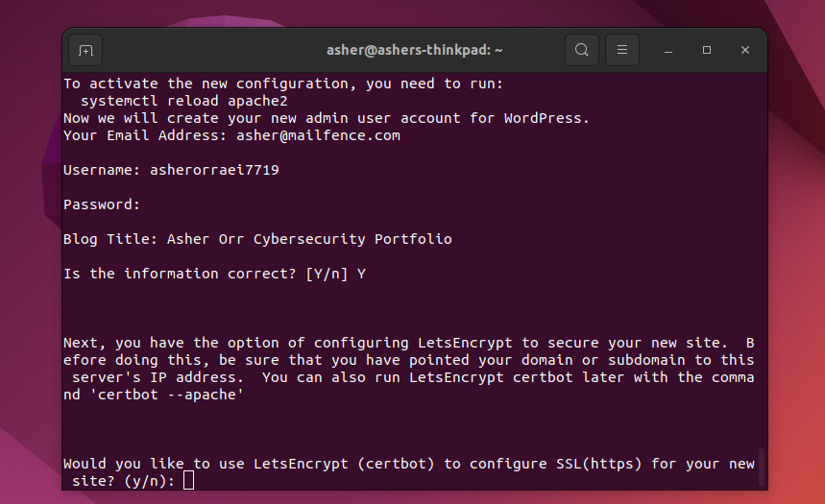Click the blog title Asher Orr Cybersecurity Portfolio
The height and width of the screenshot is (504, 825).
tap(309, 239)
